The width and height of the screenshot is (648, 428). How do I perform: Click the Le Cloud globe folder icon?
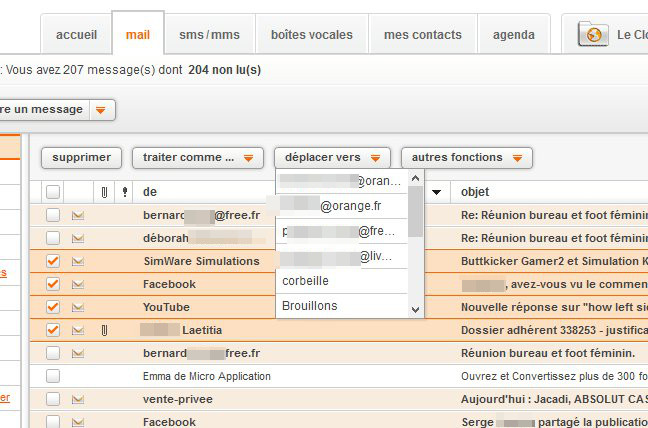594,34
